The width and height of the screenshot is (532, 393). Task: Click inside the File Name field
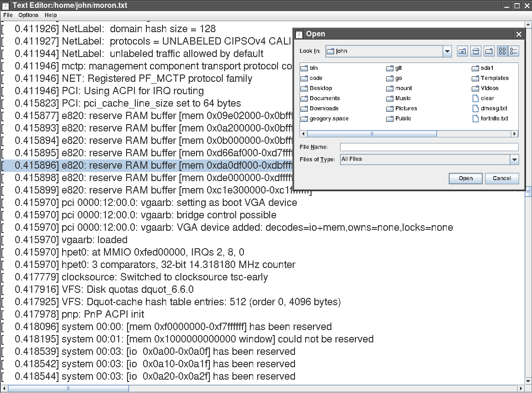[429, 147]
